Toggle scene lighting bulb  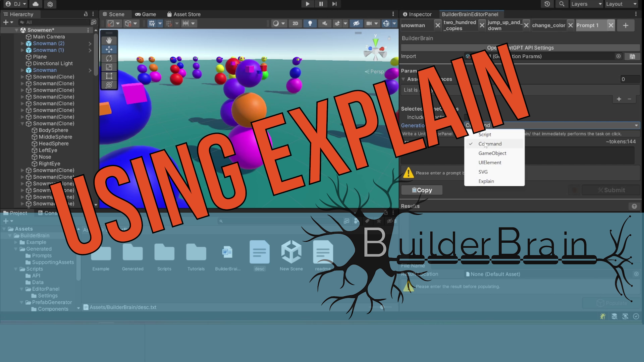(x=310, y=23)
